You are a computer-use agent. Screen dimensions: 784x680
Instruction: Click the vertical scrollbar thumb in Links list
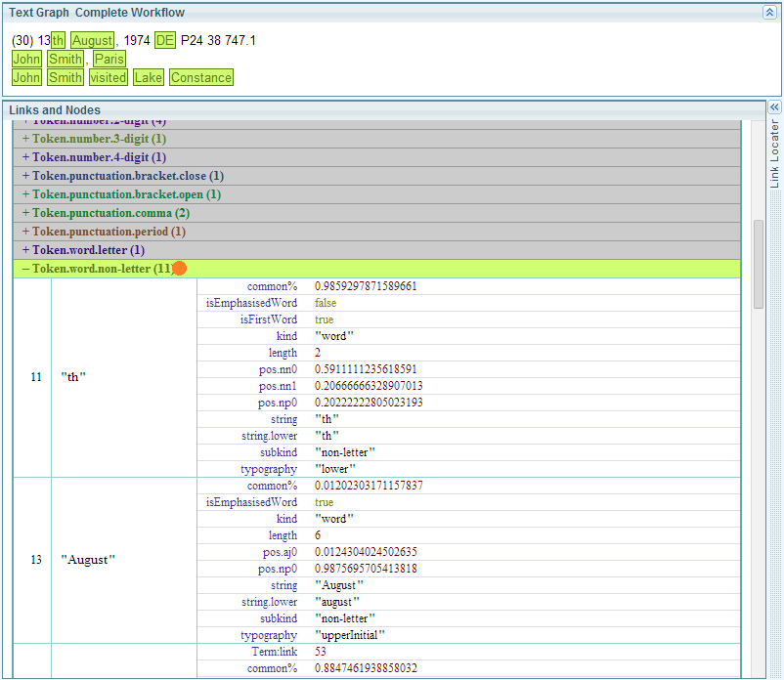pyautogui.click(x=758, y=264)
